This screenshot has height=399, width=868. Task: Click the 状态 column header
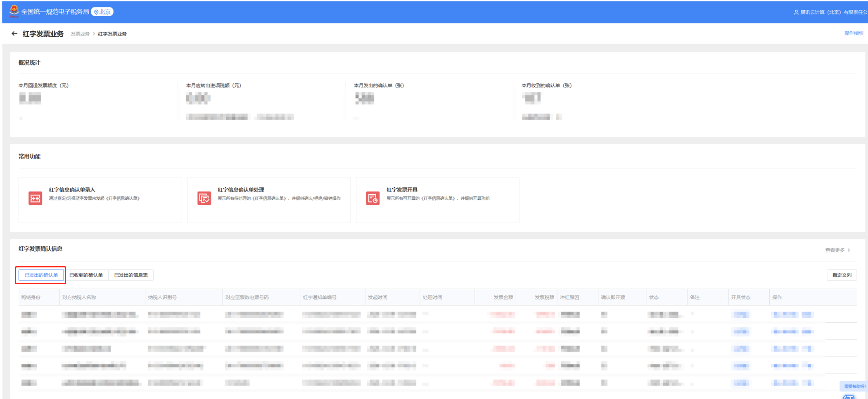[x=654, y=297]
